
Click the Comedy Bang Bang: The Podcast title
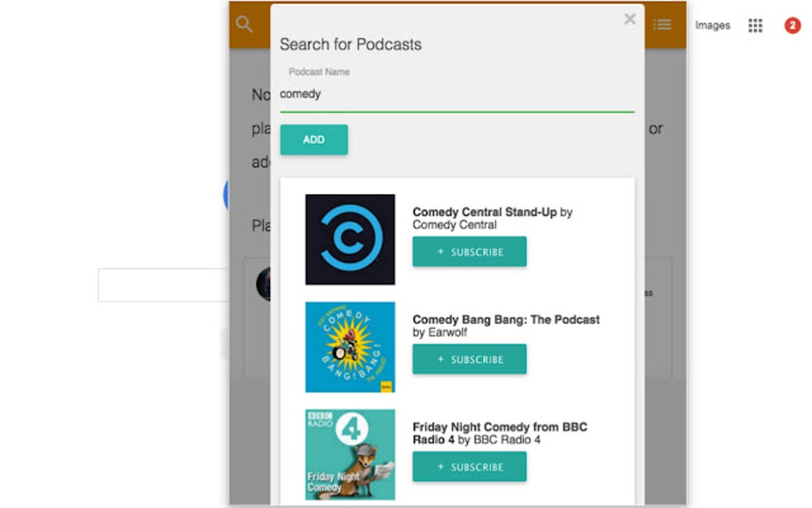tap(506, 319)
